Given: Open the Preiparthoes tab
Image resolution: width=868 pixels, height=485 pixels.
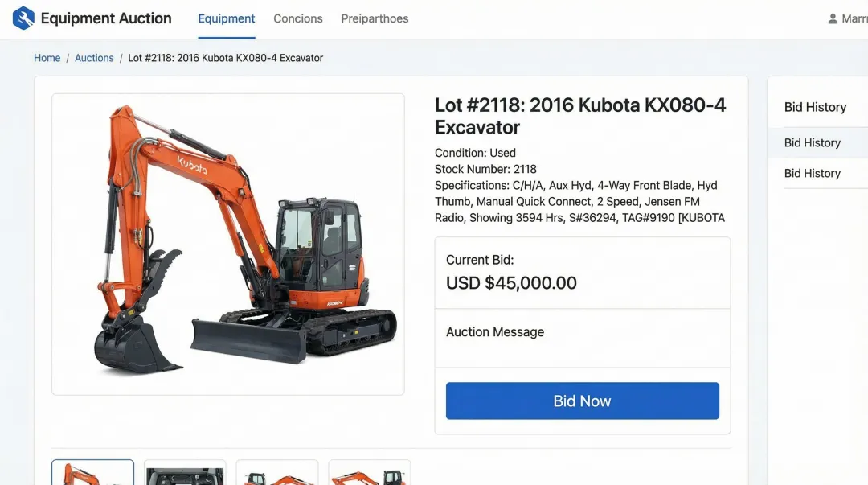Looking at the screenshot, I should [x=375, y=18].
